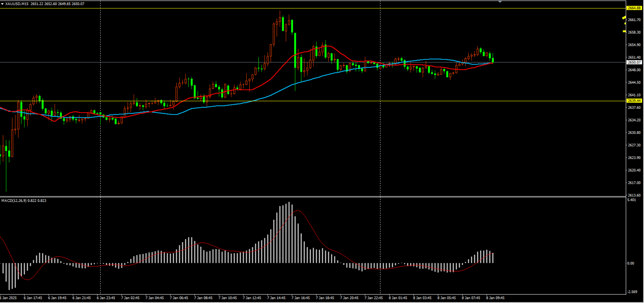Viewport: 644px width, 303px height.
Task: Click the tall MACD histogram peak bar
Action: pos(289,232)
